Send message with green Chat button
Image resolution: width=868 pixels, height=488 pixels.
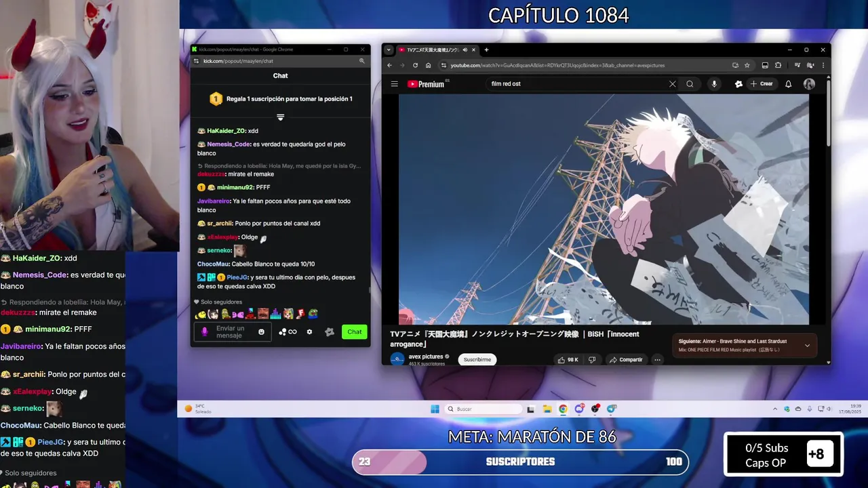click(355, 332)
